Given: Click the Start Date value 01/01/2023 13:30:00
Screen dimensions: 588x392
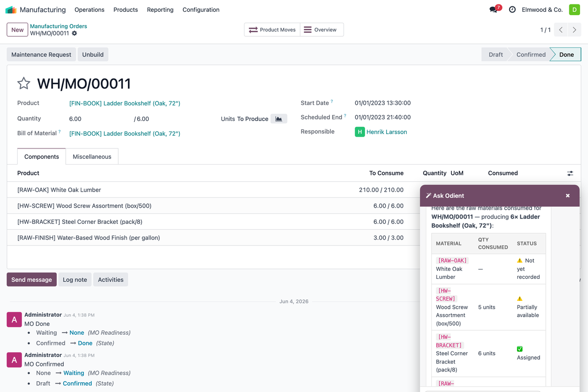Looking at the screenshot, I should pyautogui.click(x=383, y=103).
